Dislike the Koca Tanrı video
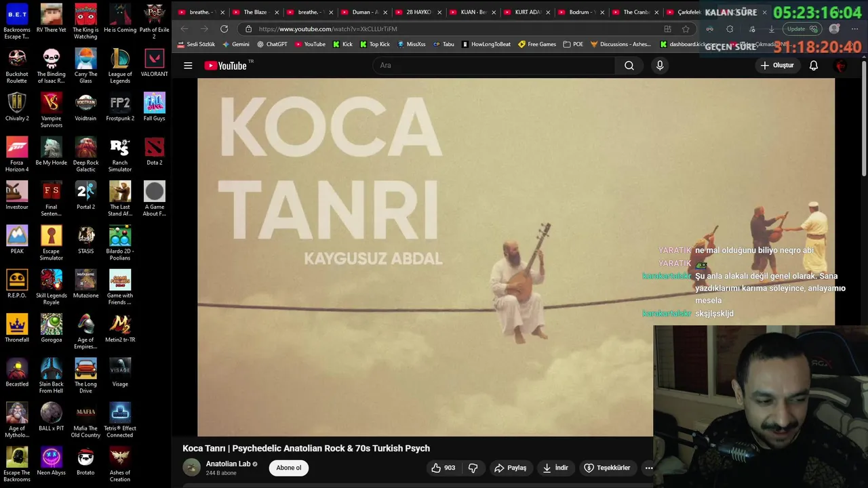Image resolution: width=868 pixels, height=488 pixels. pyautogui.click(x=473, y=468)
